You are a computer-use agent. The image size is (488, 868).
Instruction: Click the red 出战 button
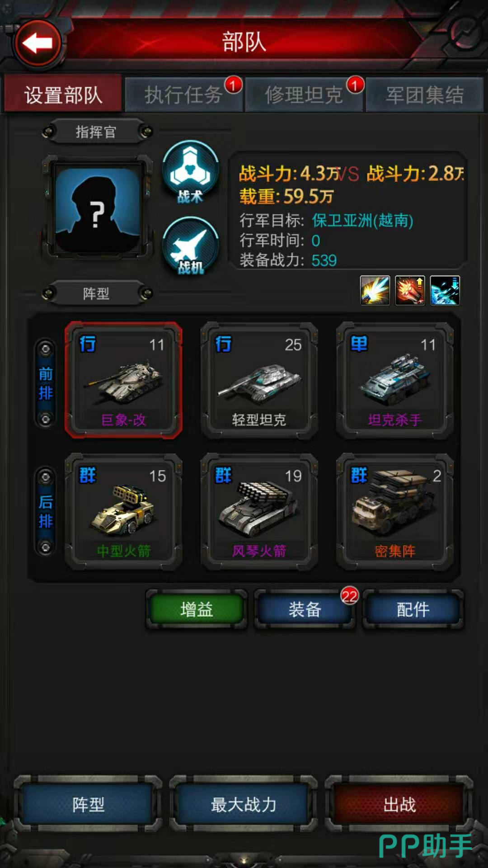(x=399, y=804)
